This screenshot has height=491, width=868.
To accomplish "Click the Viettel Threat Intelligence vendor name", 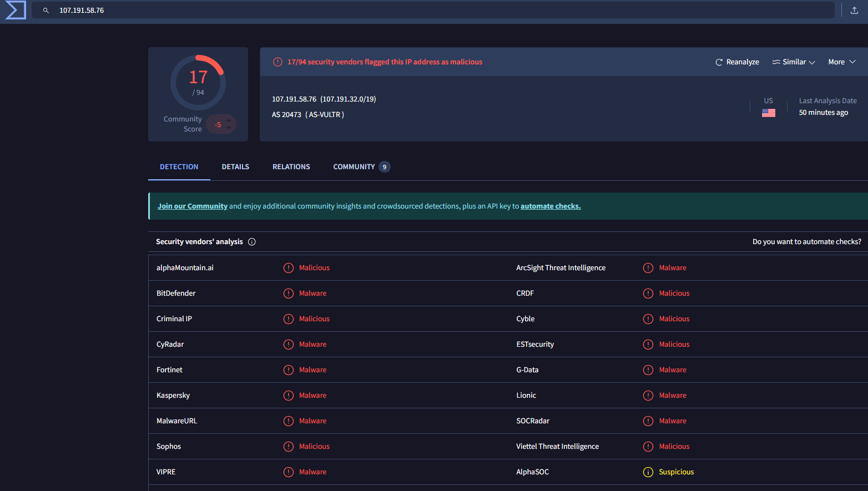I will tap(558, 447).
